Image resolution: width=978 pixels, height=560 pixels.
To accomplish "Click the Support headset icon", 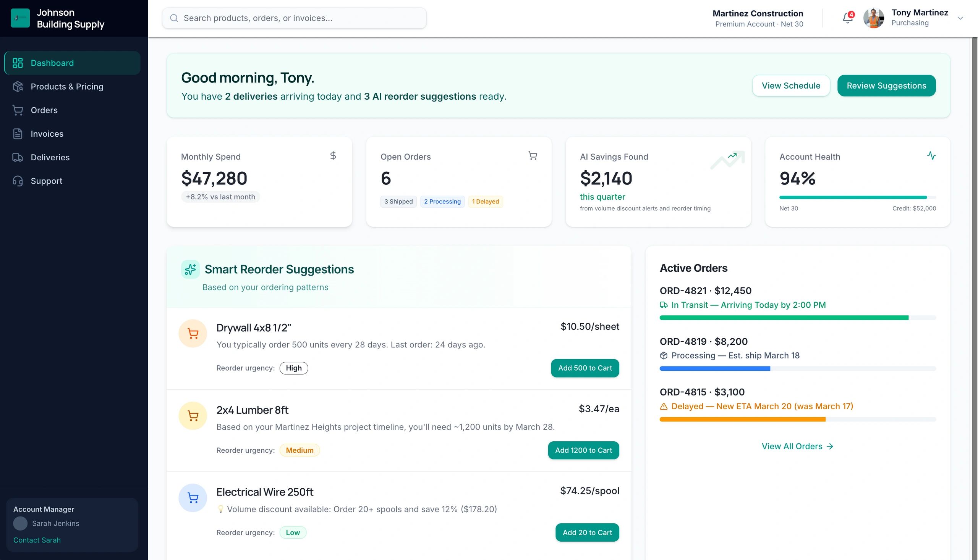I will (18, 181).
